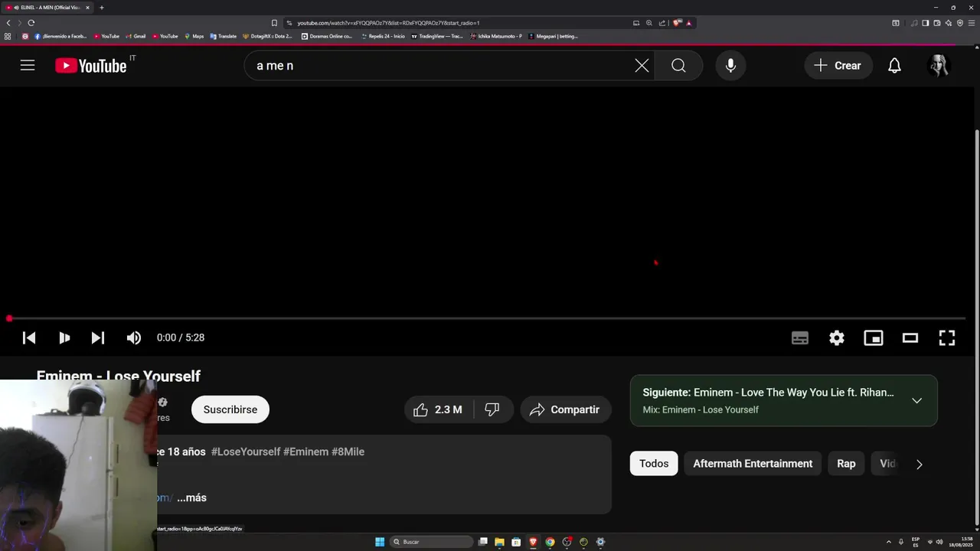Skip to the previous video
The height and width of the screenshot is (551, 980).
pos(29,337)
